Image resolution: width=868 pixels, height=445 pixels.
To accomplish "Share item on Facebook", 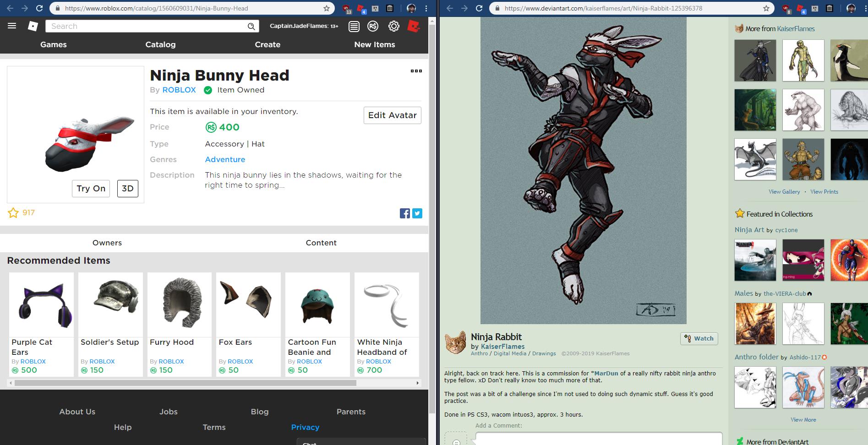I will click(x=405, y=213).
